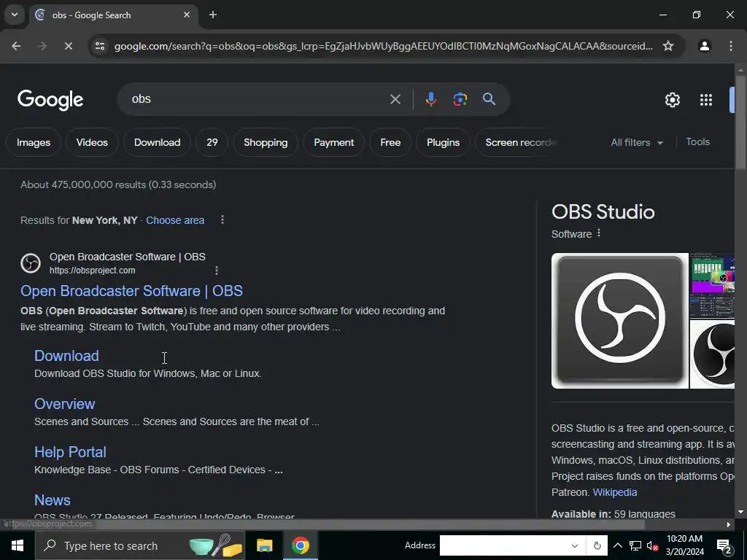Open Google quick settings gear

(672, 100)
